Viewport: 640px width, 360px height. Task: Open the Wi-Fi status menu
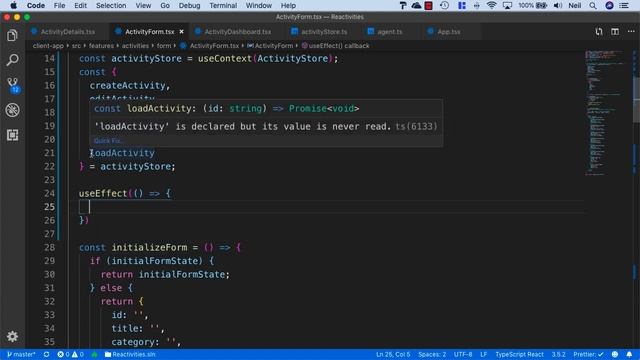point(491,5)
